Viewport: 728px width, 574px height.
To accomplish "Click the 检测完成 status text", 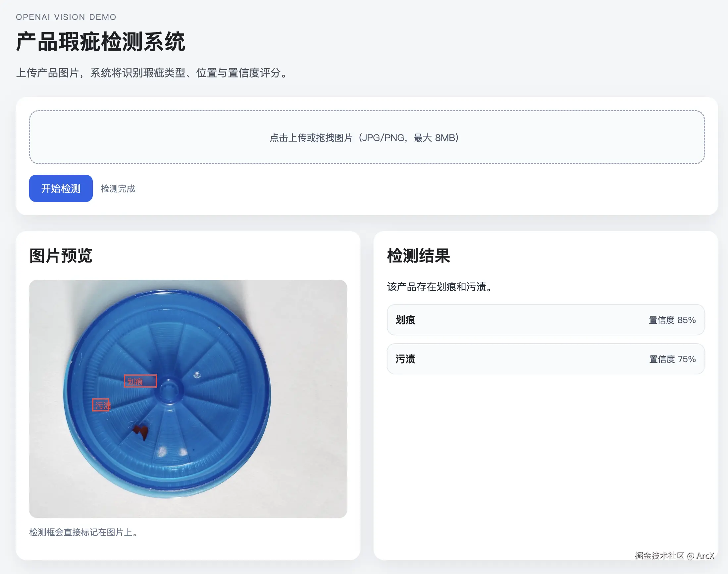I will coord(118,189).
